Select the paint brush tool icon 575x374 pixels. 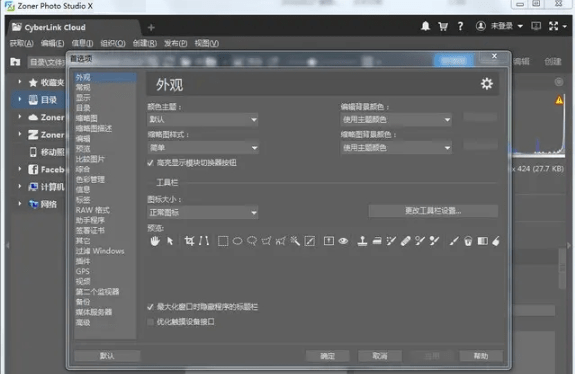pyautogui.click(x=454, y=241)
